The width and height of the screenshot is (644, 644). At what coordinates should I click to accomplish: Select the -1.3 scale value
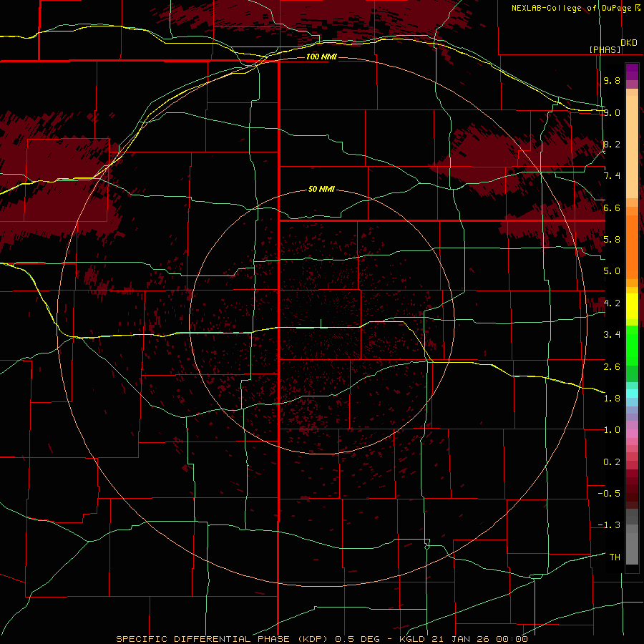(x=609, y=525)
